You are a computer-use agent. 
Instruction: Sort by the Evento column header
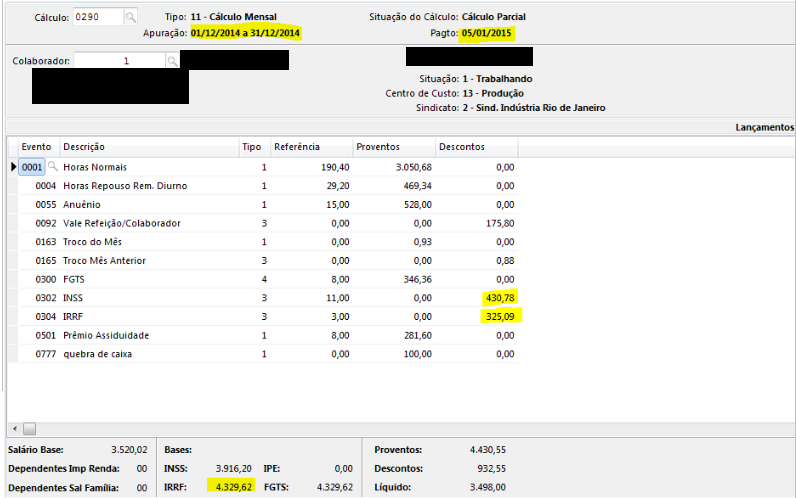click(37, 147)
